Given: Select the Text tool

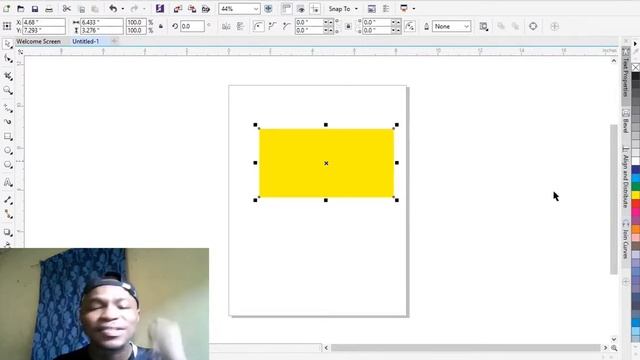Looking at the screenshot, I should [8, 182].
